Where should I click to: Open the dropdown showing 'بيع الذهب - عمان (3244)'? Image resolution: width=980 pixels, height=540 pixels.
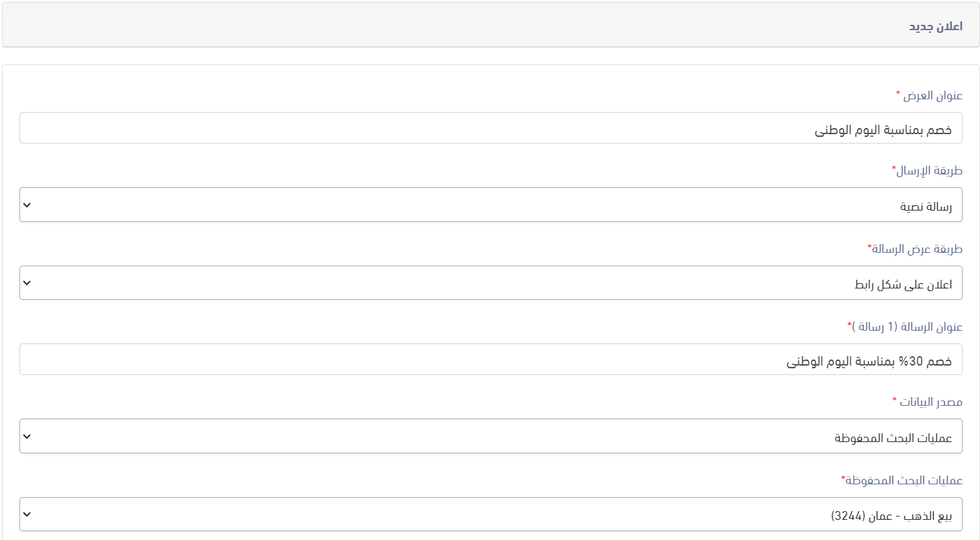coord(490,515)
